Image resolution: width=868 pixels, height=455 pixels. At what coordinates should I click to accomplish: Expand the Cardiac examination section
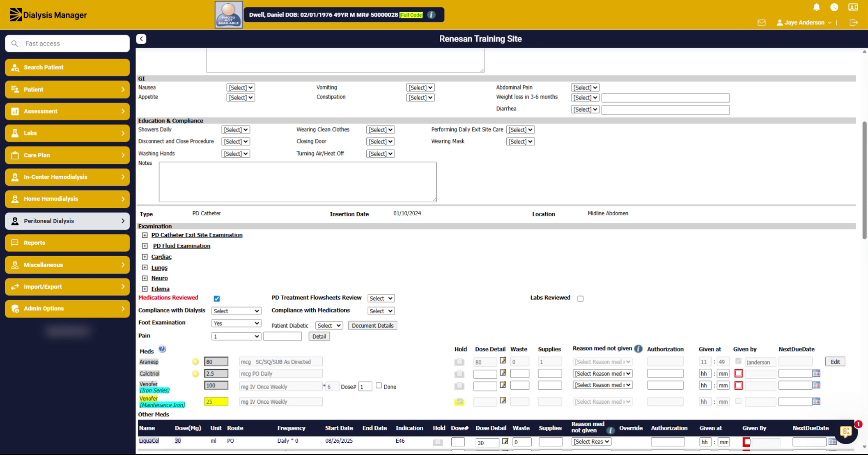(145, 257)
